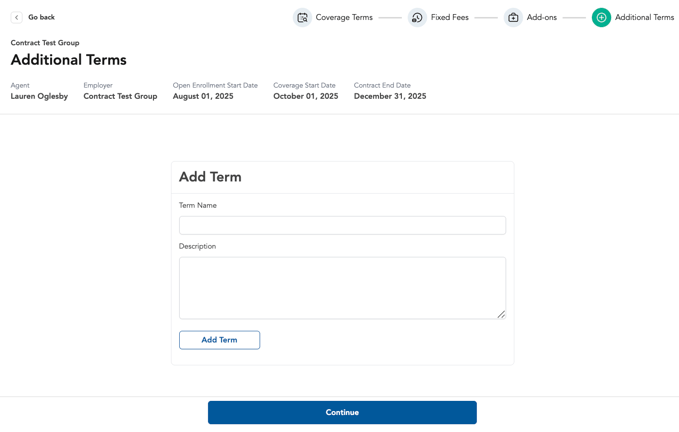This screenshot has width=679, height=432.
Task: Click the employer value Contract Test Group
Action: (120, 96)
